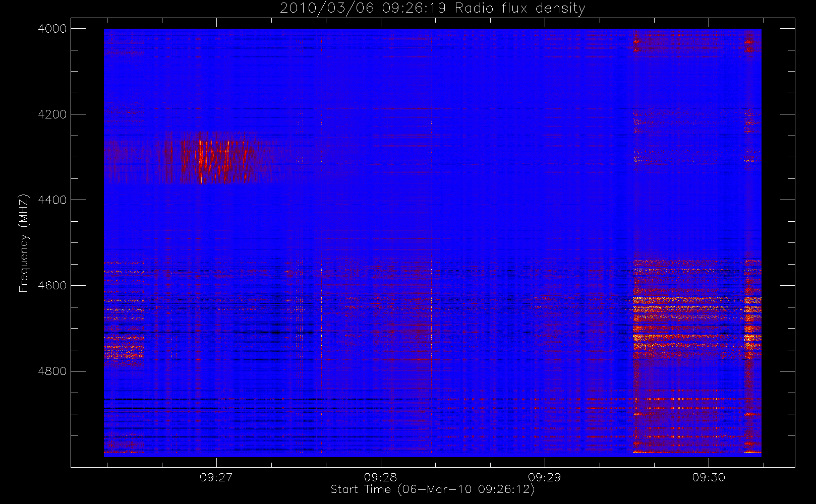This screenshot has height=504, width=816.
Task: Click the 09:30 time axis label
Action: 709,477
